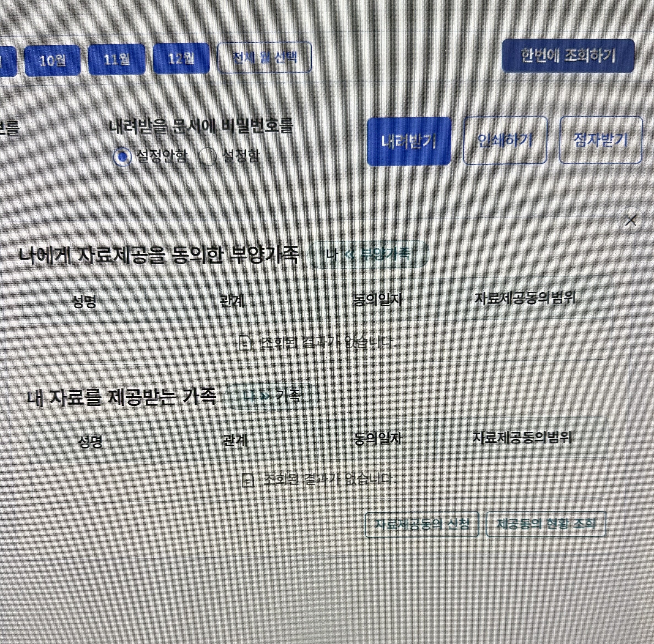Click document icon in 부양가족 empty result
Viewport: 654px width, 644px height.
click(245, 343)
